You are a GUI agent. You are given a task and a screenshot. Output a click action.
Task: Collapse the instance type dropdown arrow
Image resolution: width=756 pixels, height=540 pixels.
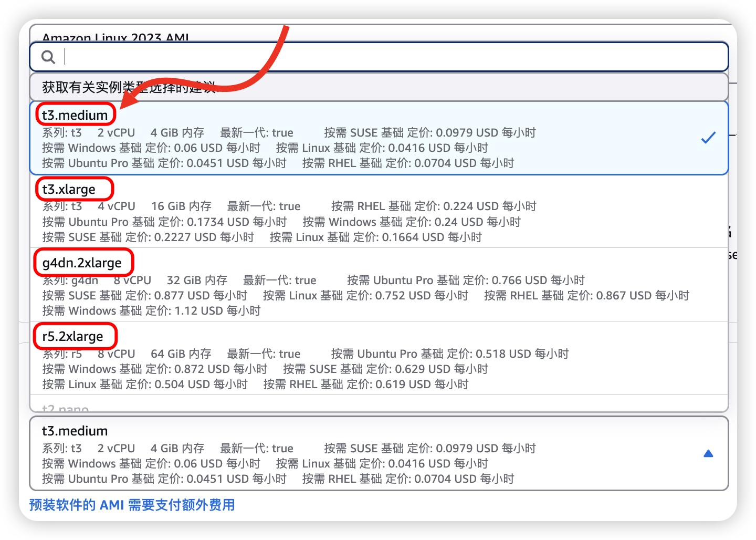(x=708, y=453)
